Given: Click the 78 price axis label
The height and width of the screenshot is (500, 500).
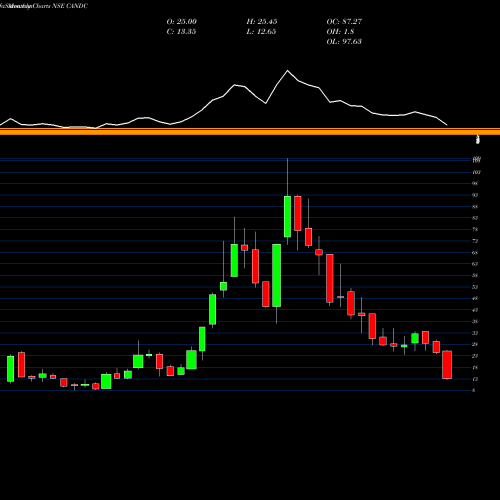Looking at the screenshot, I should pos(475,229).
